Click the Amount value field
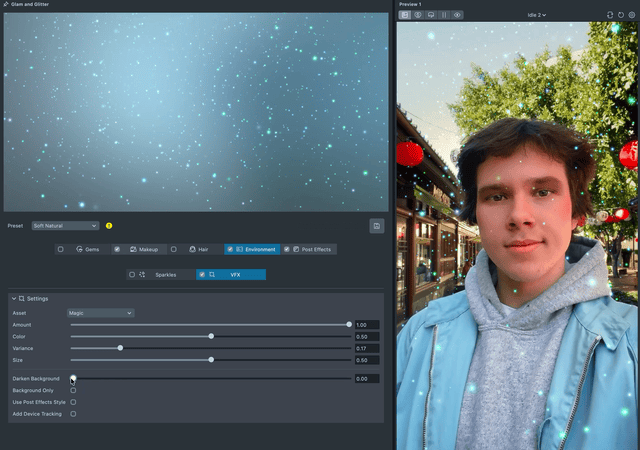Viewport: 640px width, 450px height. [x=366, y=325]
